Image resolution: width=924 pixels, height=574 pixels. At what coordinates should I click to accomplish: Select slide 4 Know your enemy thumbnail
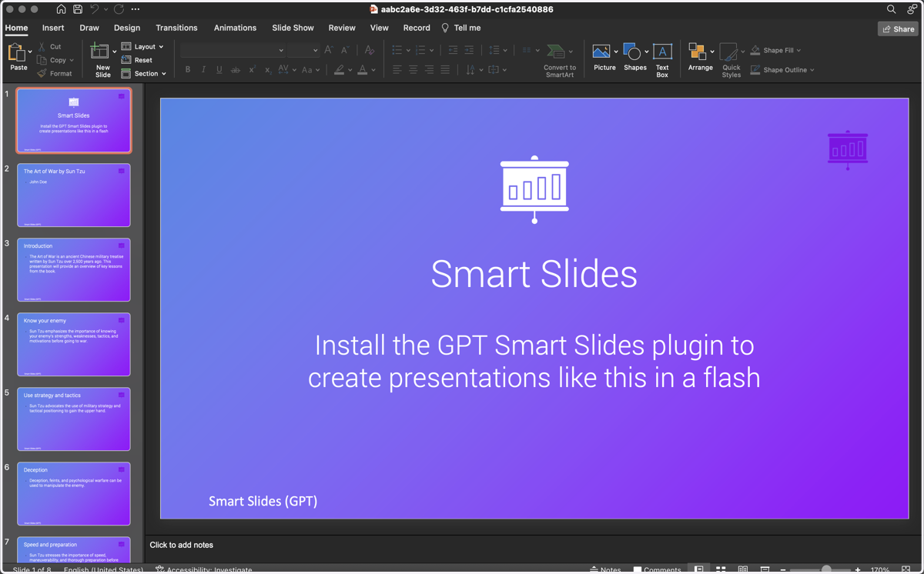pos(74,344)
